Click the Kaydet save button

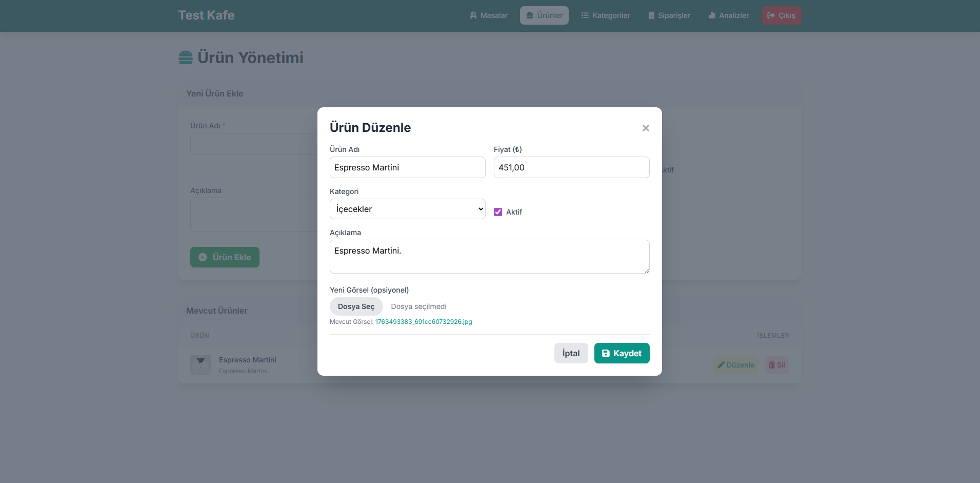click(x=622, y=353)
